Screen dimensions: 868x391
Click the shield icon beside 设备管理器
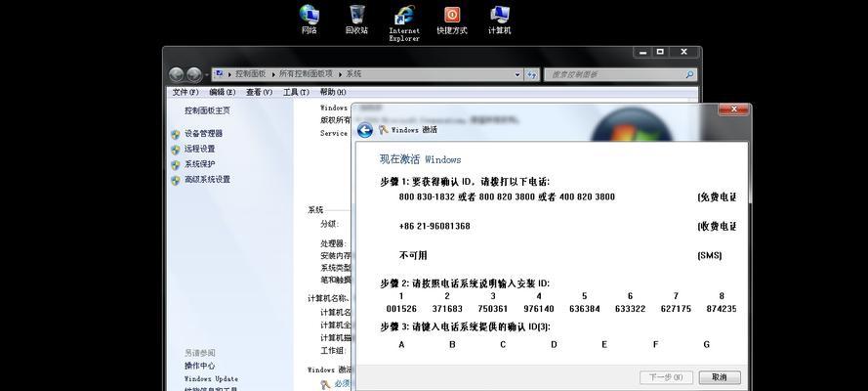pos(176,134)
